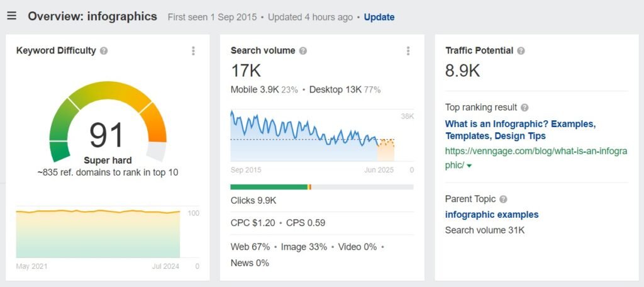Image resolution: width=644 pixels, height=287 pixels.
Task: Click the Parent Topic help icon
Action: click(503, 200)
